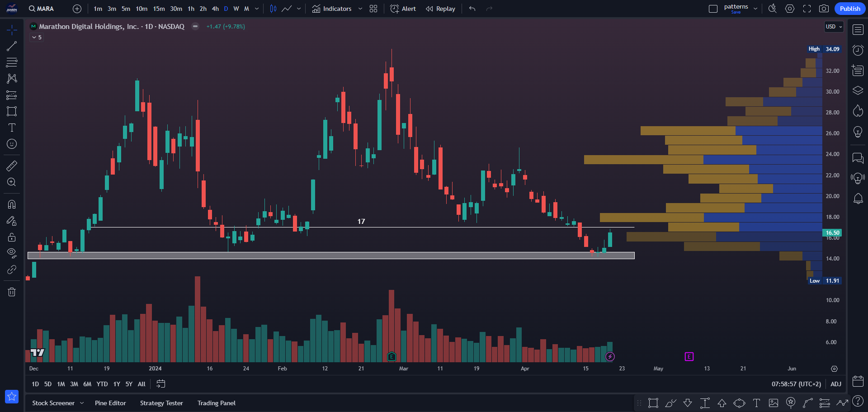Select the ruler measure tool

coord(12,166)
